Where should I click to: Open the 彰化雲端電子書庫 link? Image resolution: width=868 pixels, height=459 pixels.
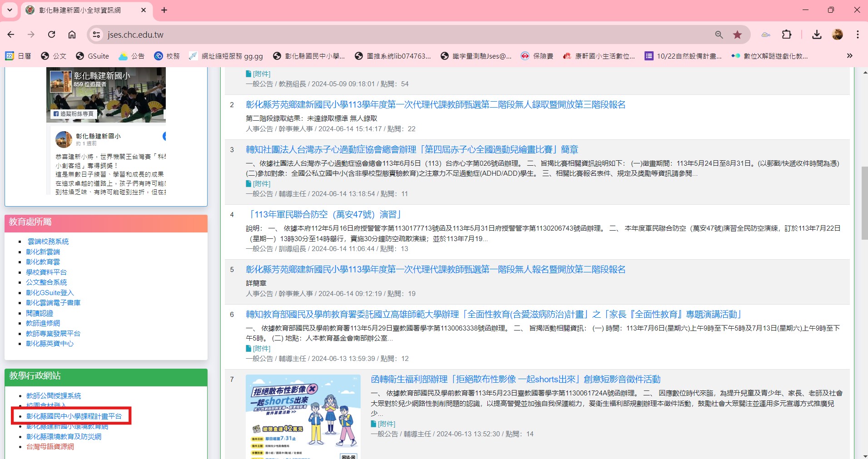tap(53, 303)
